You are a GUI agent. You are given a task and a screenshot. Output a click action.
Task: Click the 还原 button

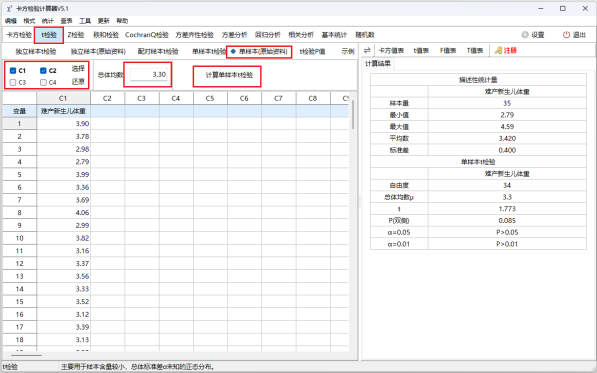78,82
